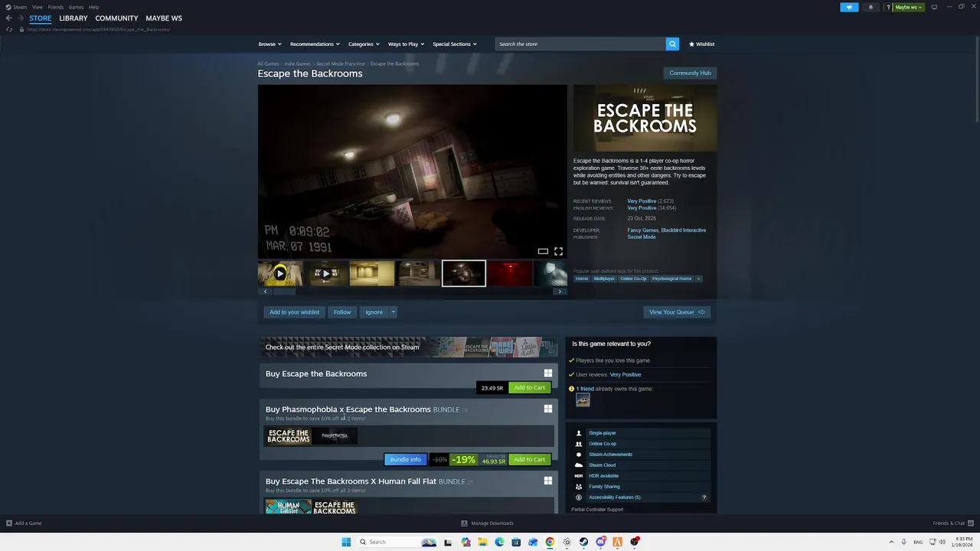Open the Windows Start menu
Viewport: 980px width, 551px height.
point(346,542)
